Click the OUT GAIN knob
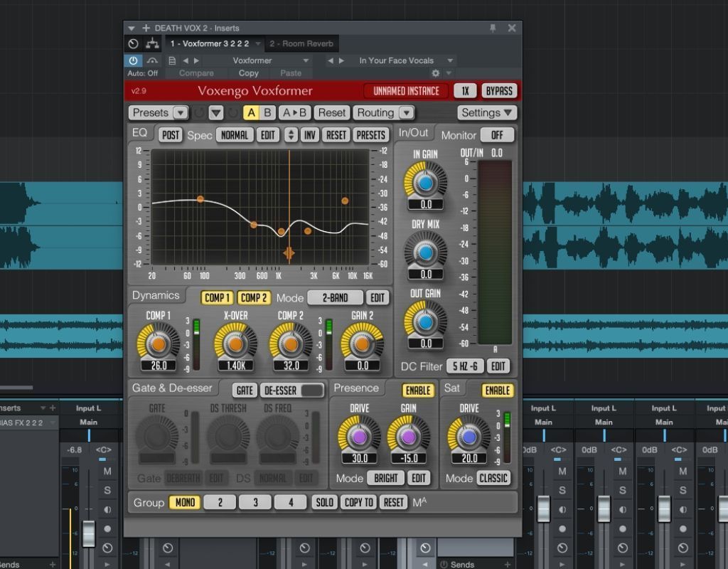The height and width of the screenshot is (569, 728). click(425, 322)
